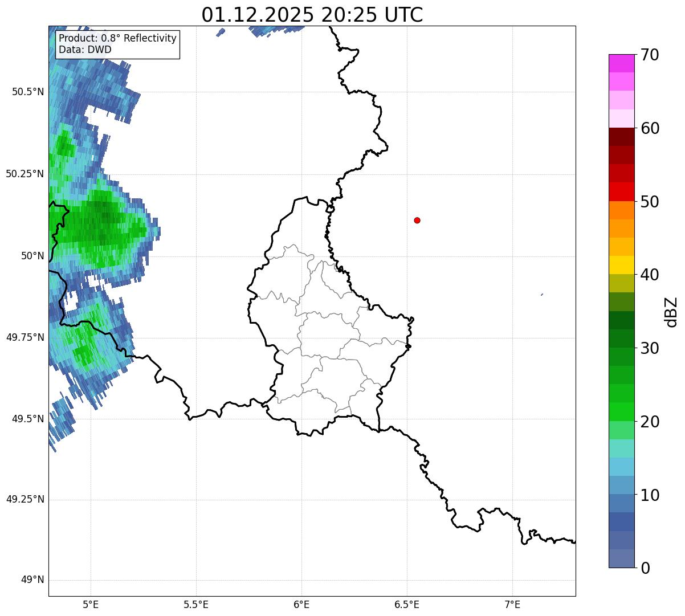Click the 49°N latitude label
This screenshot has width=685, height=616.
coord(32,580)
